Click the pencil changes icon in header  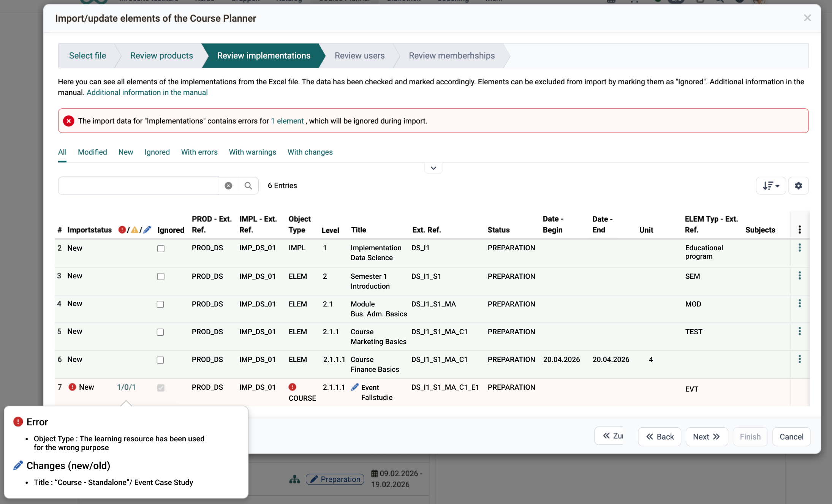147,230
